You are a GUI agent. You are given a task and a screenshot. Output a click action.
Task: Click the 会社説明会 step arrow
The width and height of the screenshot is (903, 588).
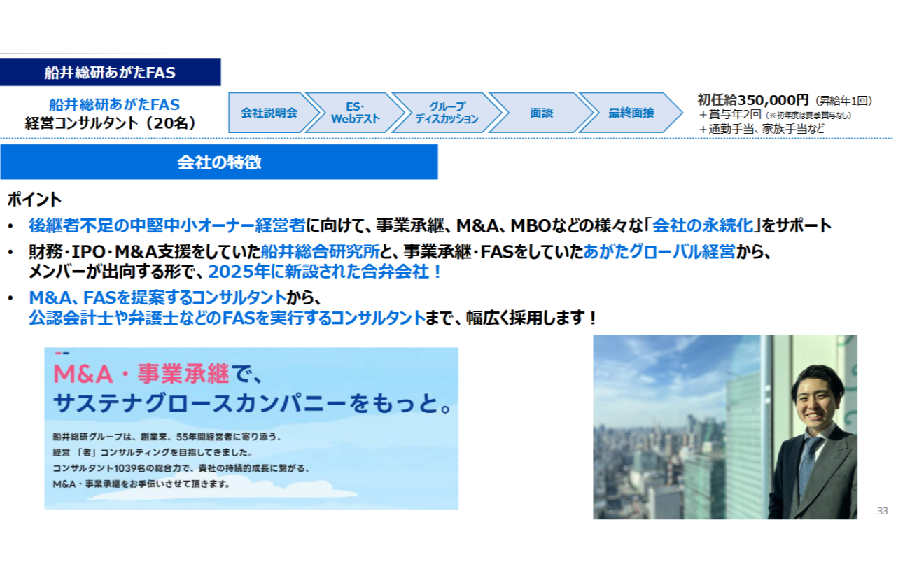point(269,113)
